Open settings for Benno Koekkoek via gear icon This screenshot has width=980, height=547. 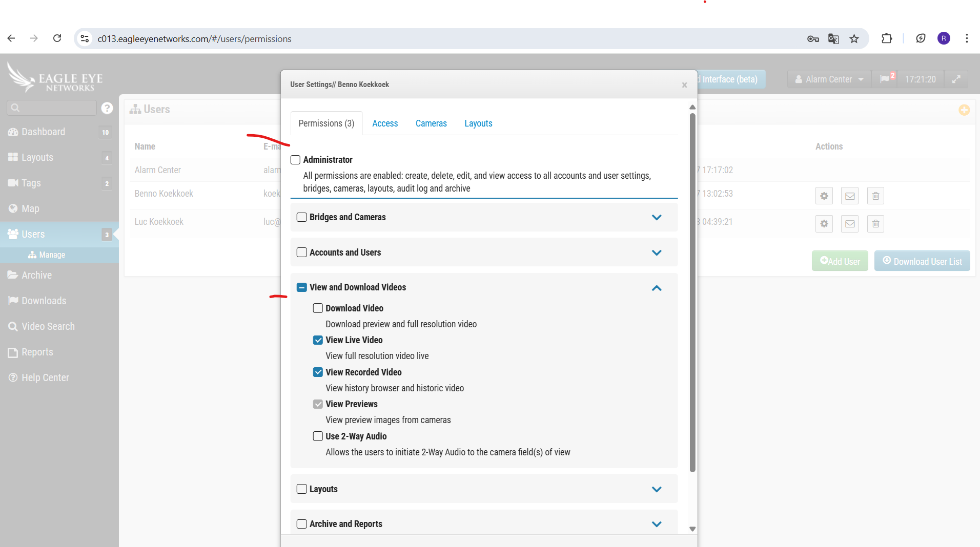824,196
